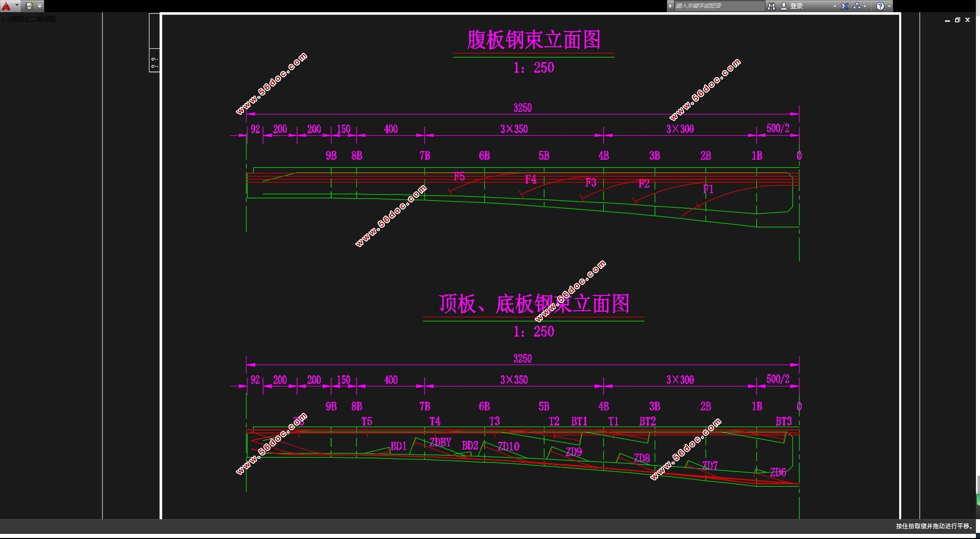
Task: Expand the Help dropdown arrow
Action: 889,6
